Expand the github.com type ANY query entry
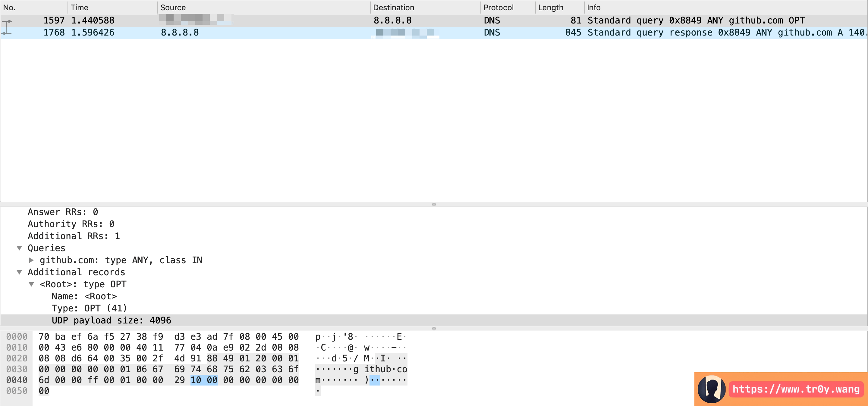 (x=31, y=260)
